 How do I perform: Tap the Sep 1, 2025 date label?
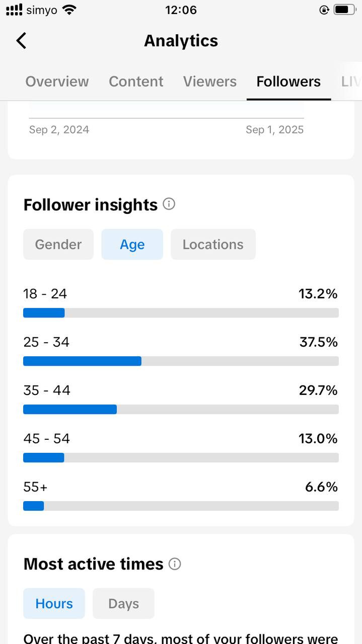(x=274, y=130)
